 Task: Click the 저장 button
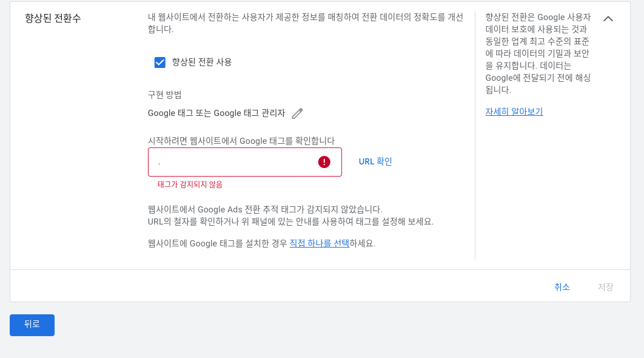tap(605, 287)
